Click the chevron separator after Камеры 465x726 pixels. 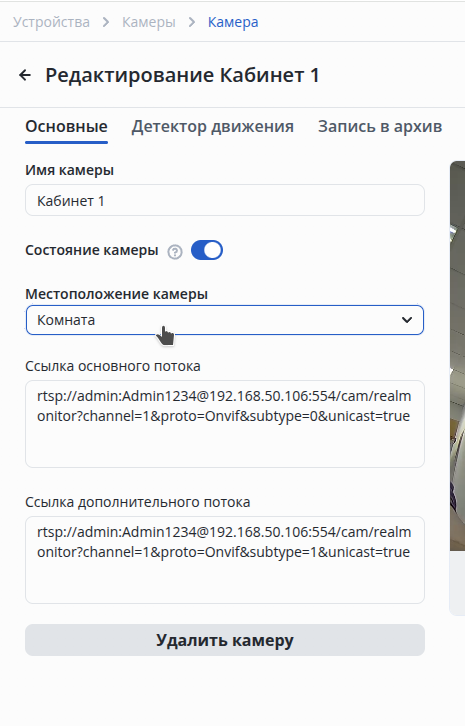(192, 22)
